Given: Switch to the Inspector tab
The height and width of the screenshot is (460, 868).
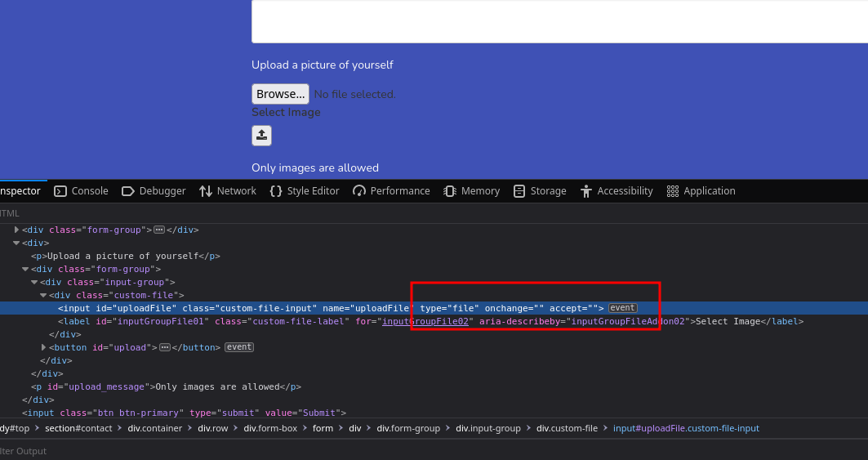Looking at the screenshot, I should click(20, 191).
